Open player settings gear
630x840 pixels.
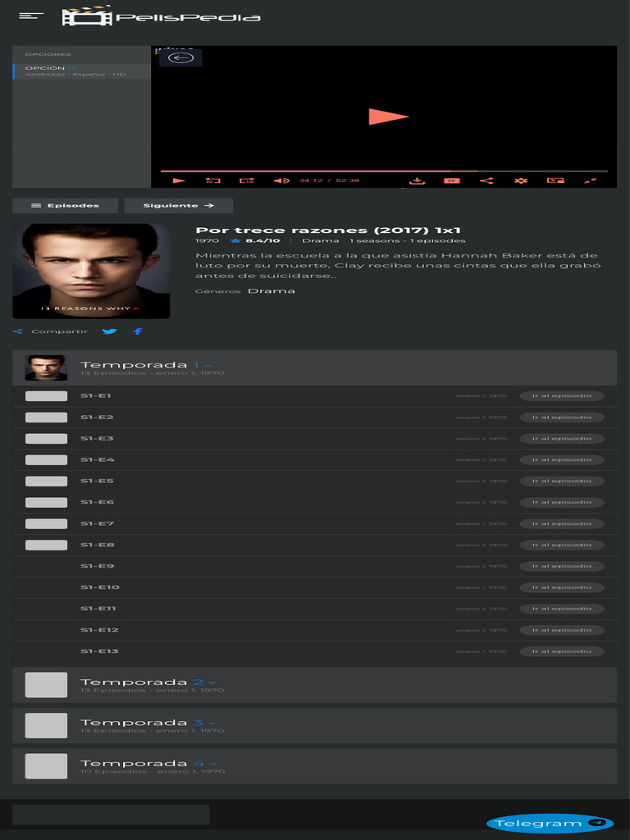521,180
